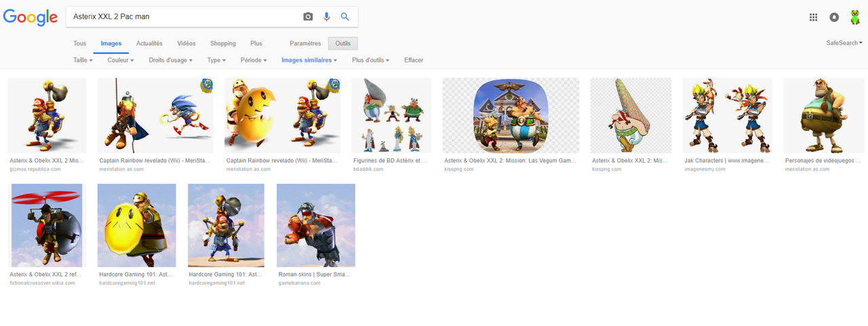Viewport: 868px width, 326px height.
Task: Click the bdaddik.com source text
Action: 368,169
